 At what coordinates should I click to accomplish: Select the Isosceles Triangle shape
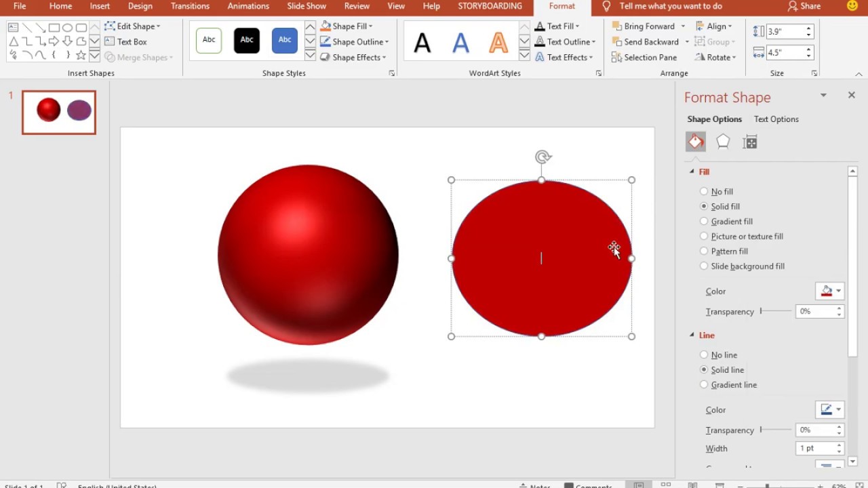[13, 41]
